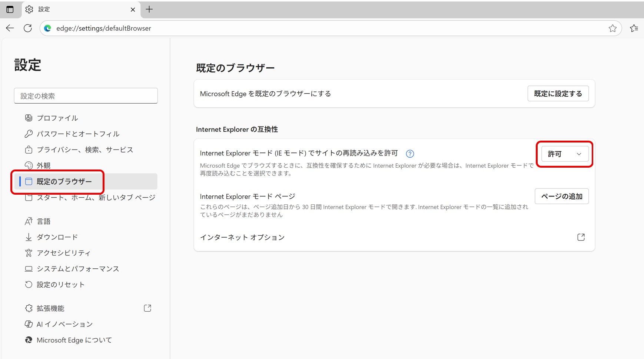Click the 既定に設定する button
The image size is (644, 359).
pos(558,94)
